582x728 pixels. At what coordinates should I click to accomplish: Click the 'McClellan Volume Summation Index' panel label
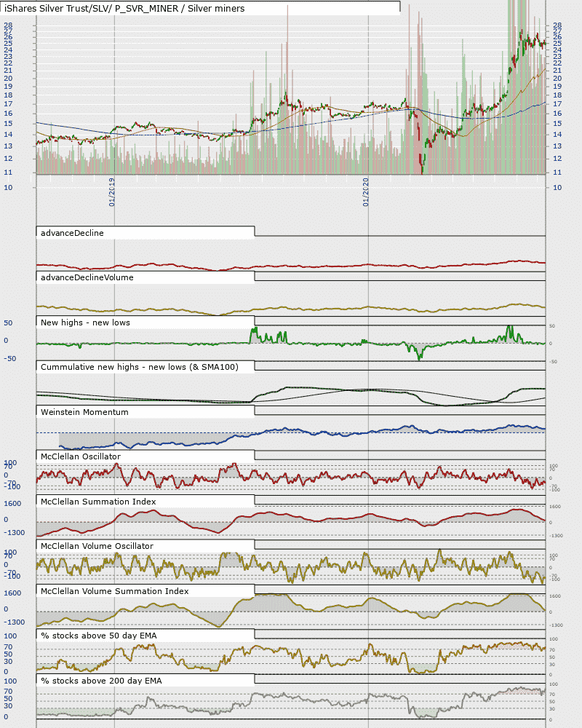pyautogui.click(x=115, y=591)
